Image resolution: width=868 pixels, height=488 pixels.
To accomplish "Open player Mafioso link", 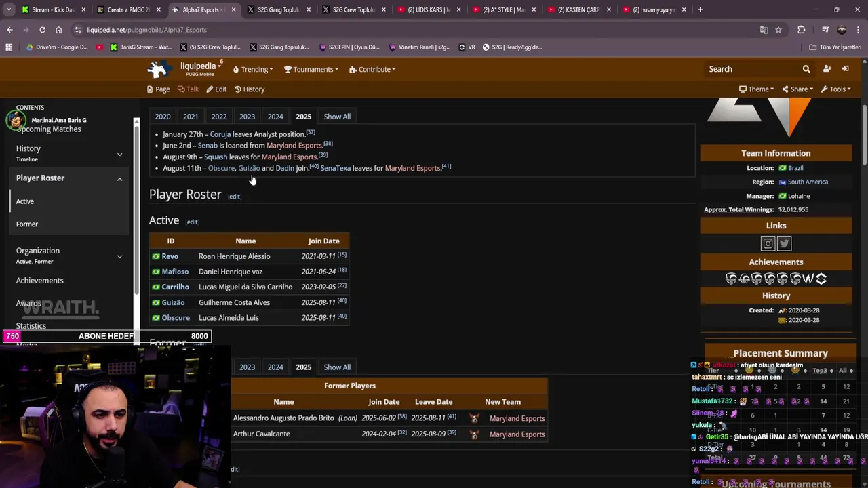I will [175, 272].
